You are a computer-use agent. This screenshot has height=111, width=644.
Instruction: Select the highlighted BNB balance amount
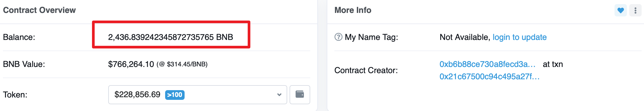pos(170,37)
